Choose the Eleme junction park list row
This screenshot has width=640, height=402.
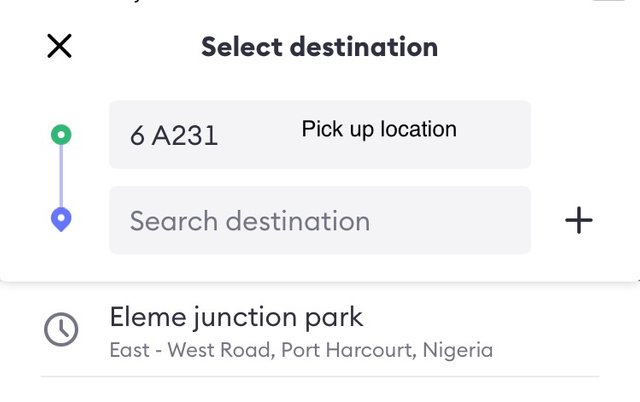click(320, 331)
